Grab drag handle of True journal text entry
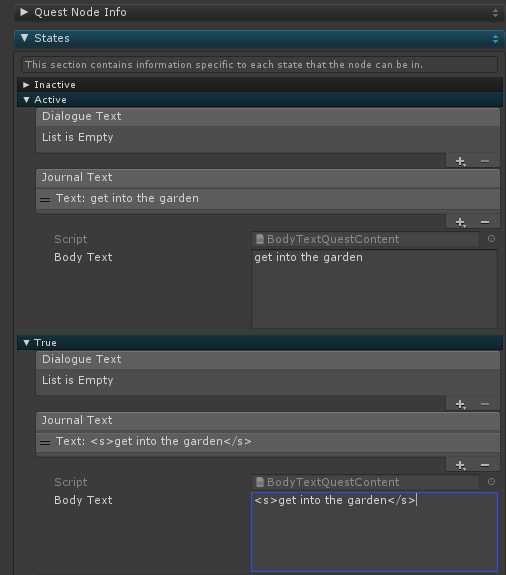 coord(45,443)
